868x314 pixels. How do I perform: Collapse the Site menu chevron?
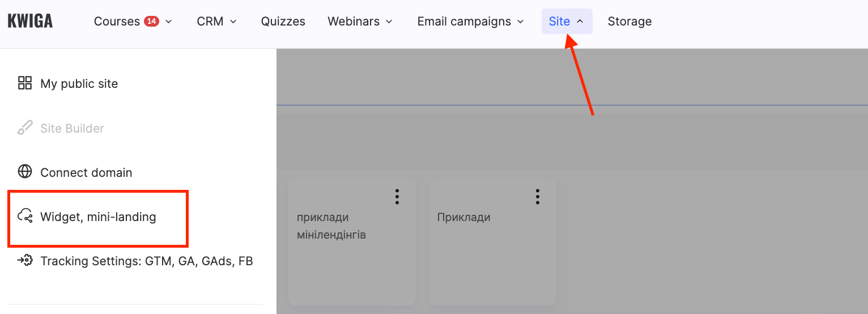click(580, 22)
